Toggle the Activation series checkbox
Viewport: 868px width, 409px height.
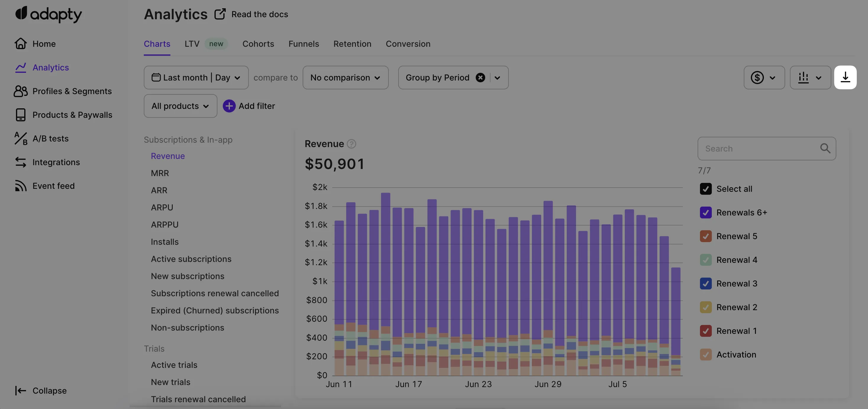(706, 354)
